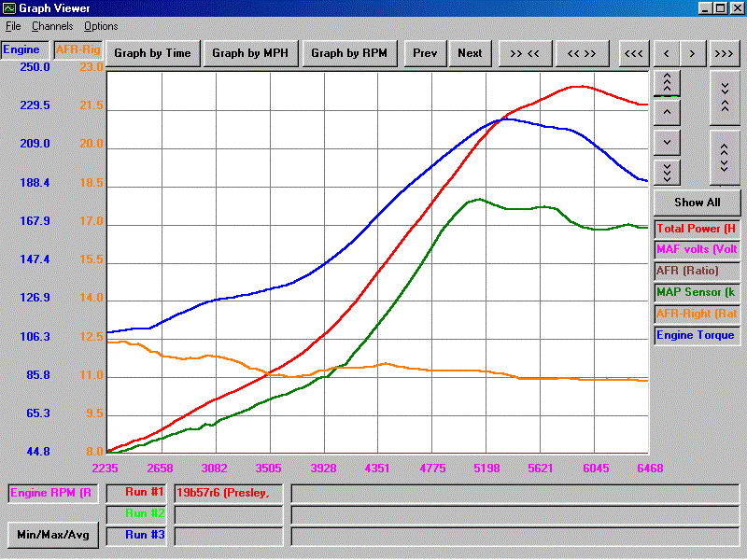Click the blue axis value 44.8
Screen dimensions: 747x560
[x=38, y=452]
